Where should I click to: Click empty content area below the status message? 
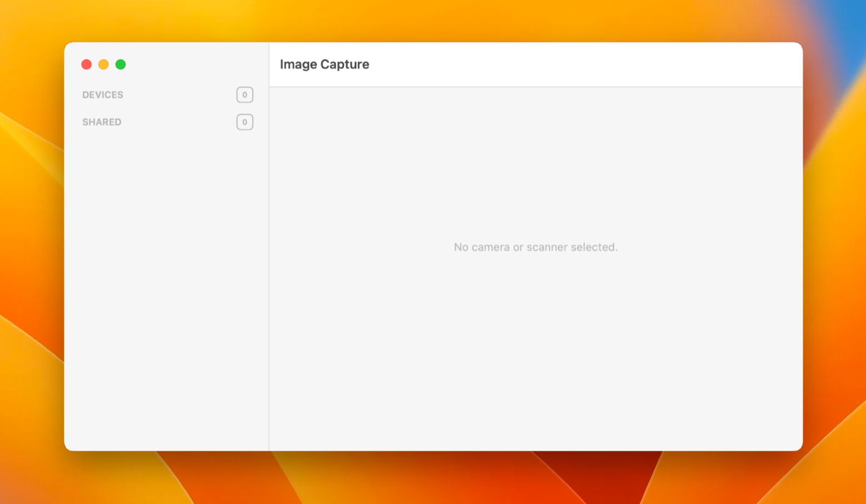(x=535, y=355)
